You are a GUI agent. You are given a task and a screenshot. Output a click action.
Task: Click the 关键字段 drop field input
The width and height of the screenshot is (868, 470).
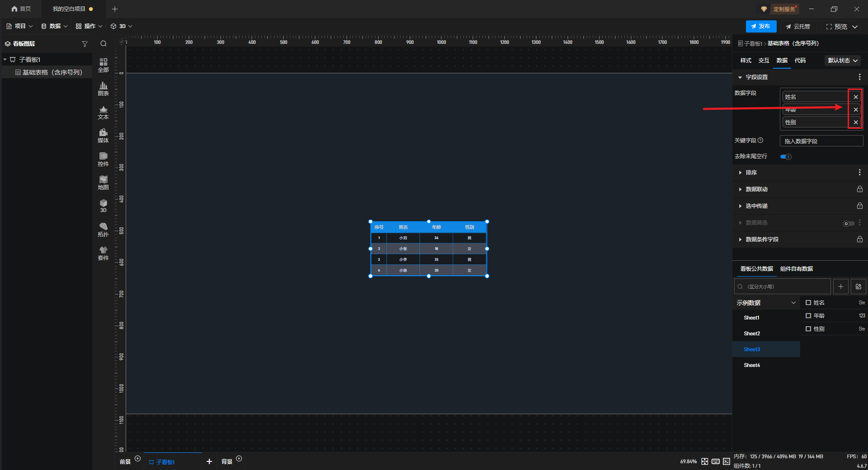click(x=821, y=141)
